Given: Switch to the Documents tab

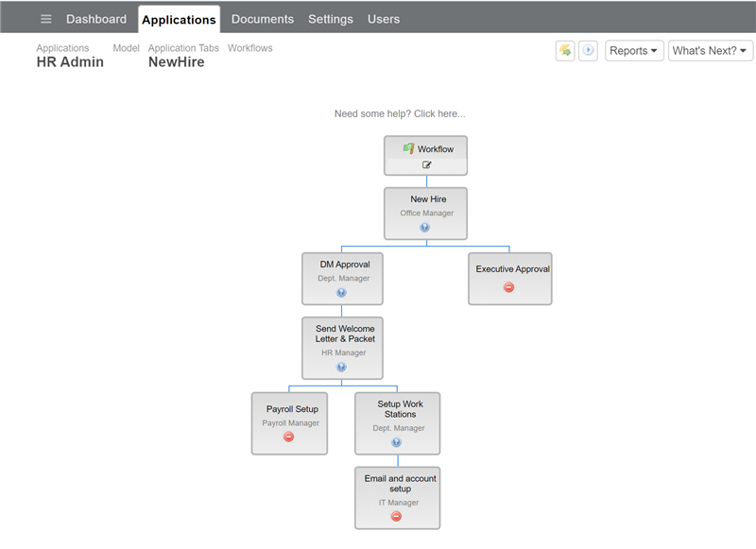Looking at the screenshot, I should coord(263,19).
